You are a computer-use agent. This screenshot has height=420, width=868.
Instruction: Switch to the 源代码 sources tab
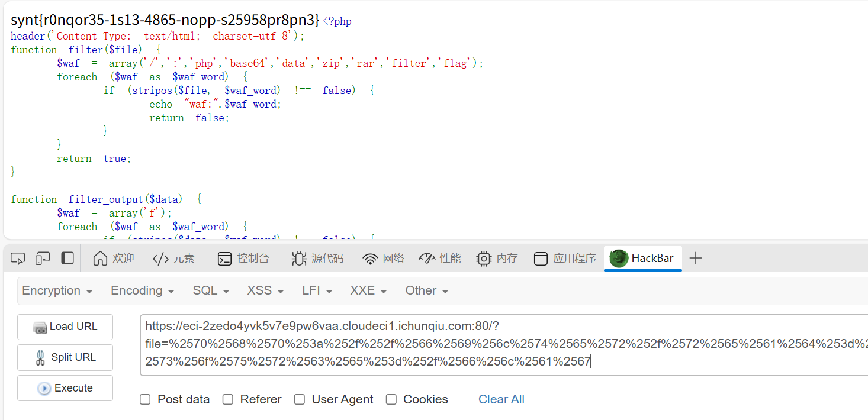[317, 259]
